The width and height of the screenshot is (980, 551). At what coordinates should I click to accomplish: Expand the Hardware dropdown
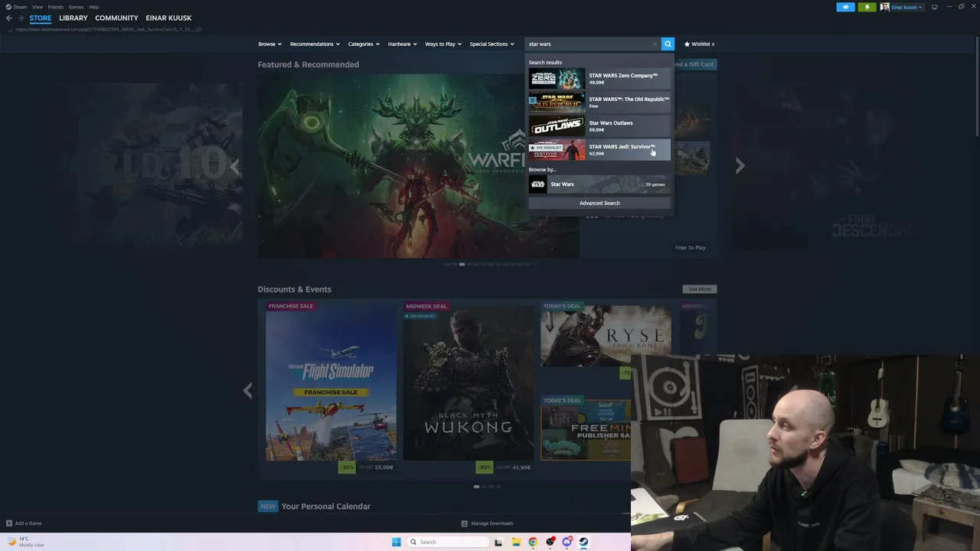point(402,44)
